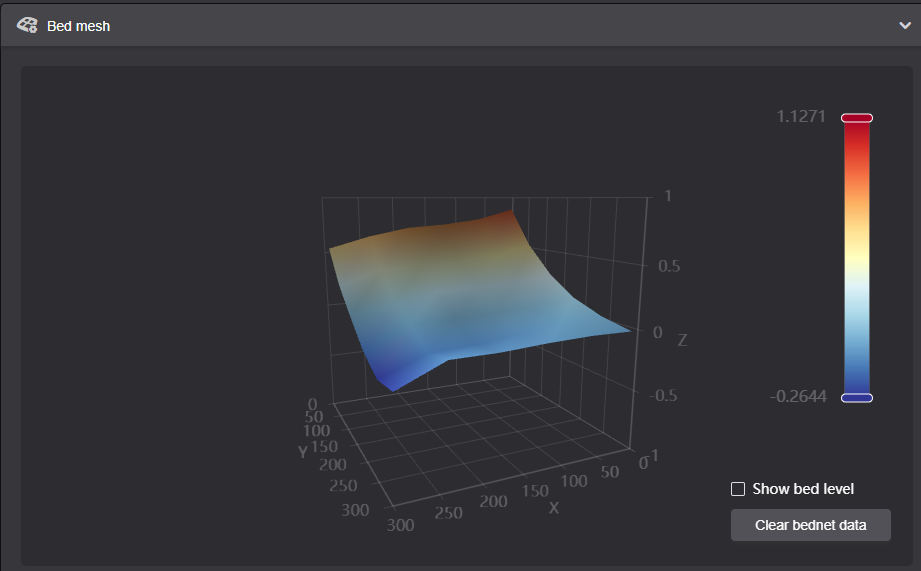
Task: Click the minimum value -0.2644 label
Action: pyautogui.click(x=798, y=397)
